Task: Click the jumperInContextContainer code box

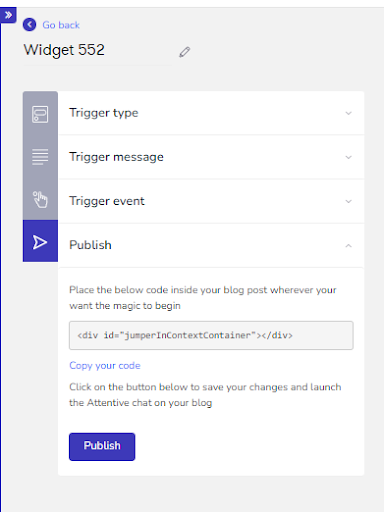Action: pyautogui.click(x=211, y=335)
